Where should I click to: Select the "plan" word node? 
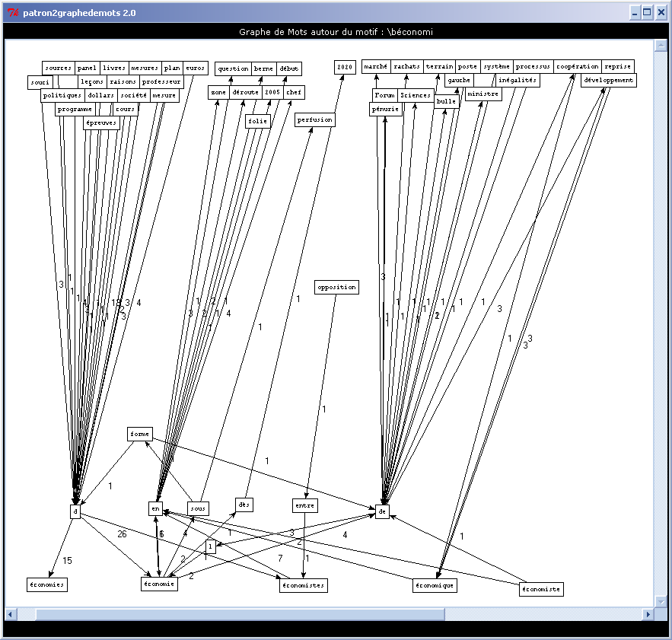pyautogui.click(x=172, y=68)
